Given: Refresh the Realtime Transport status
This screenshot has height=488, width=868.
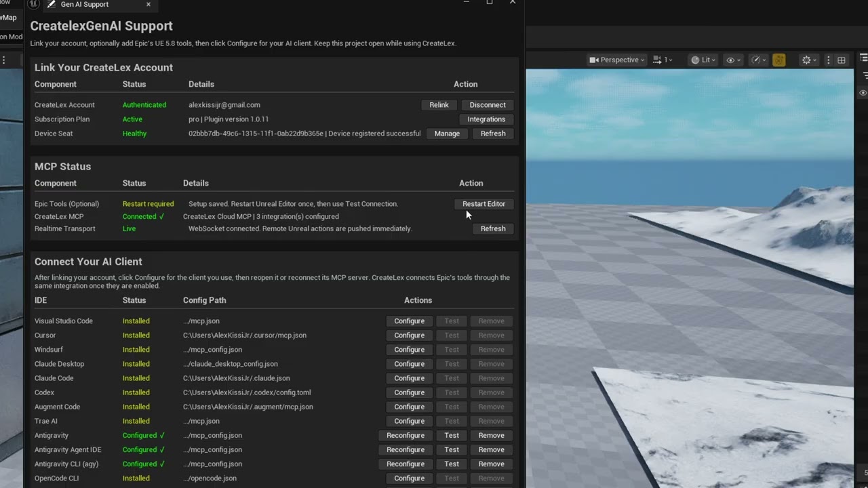Looking at the screenshot, I should (493, 229).
